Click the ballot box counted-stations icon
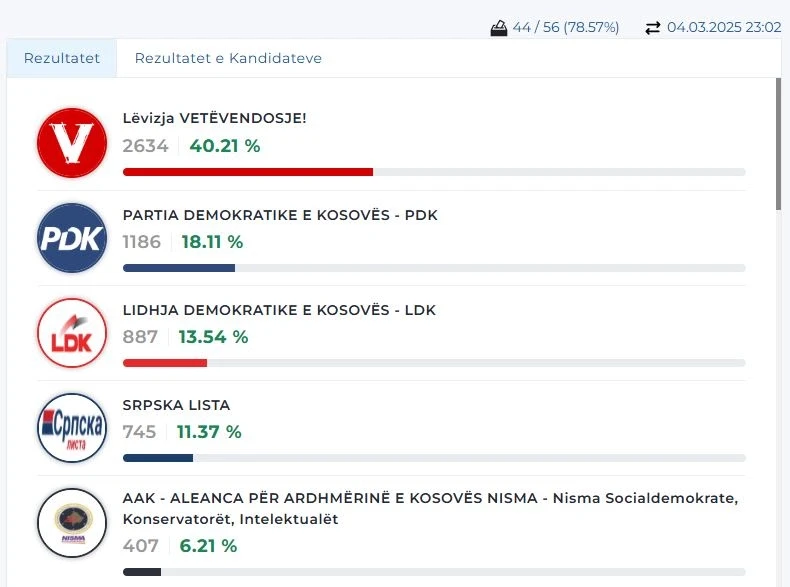Image resolution: width=790 pixels, height=587 pixels. click(x=499, y=28)
